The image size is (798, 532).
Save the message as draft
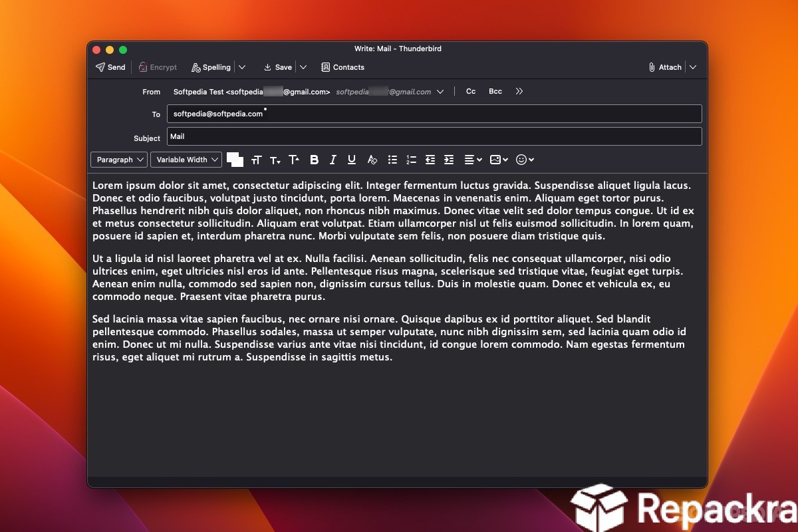pos(278,67)
